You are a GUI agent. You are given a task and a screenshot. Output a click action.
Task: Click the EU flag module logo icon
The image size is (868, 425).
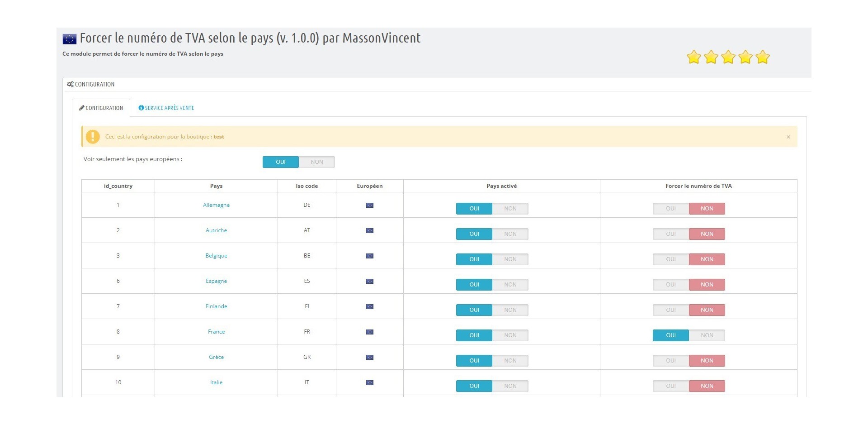coord(69,39)
